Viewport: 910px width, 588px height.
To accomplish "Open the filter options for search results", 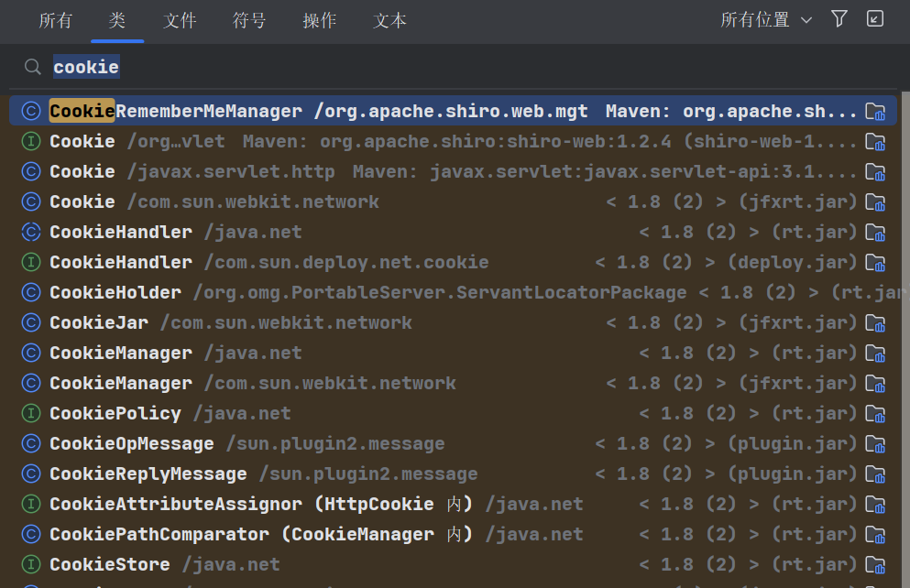I will [839, 18].
